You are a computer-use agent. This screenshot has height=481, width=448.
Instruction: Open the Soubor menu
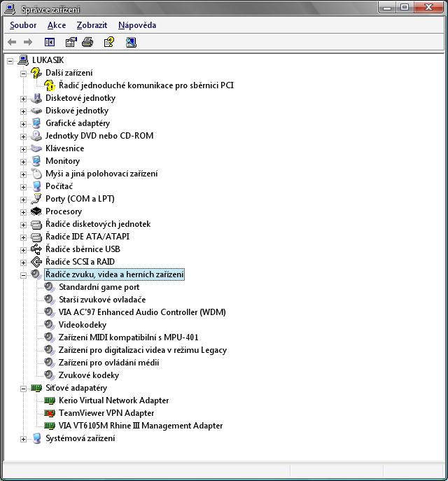[x=23, y=25]
